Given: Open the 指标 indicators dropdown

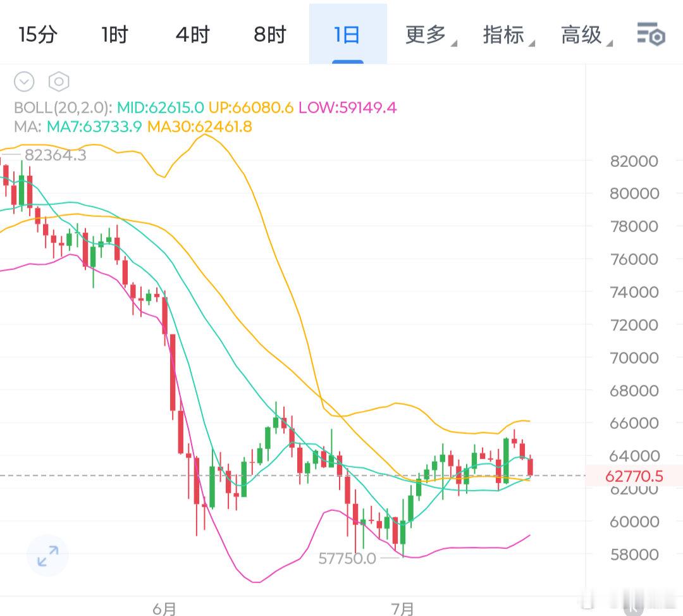Looking at the screenshot, I should coord(508,35).
